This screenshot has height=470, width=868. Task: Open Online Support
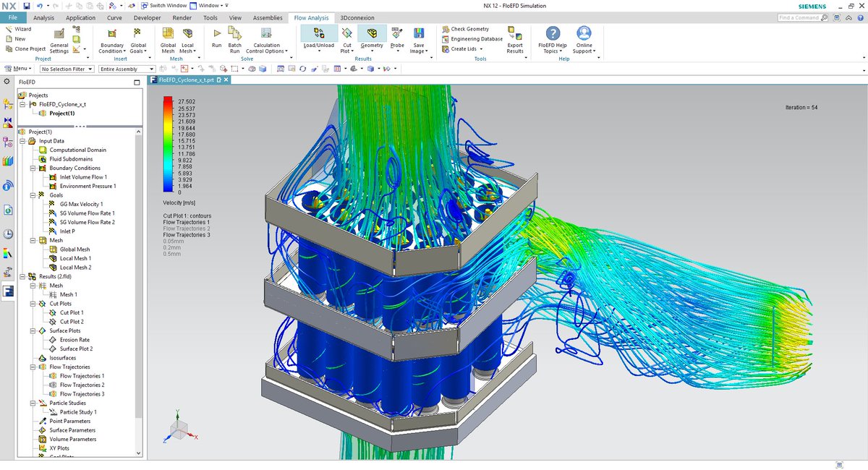coord(584,40)
